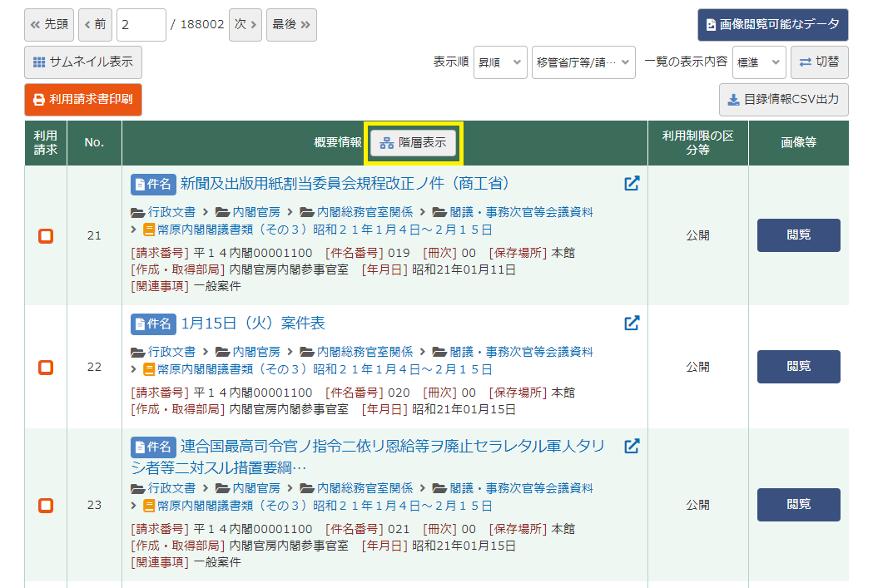Click the 件名 badge of record 21
The image size is (873, 588).
154,184
